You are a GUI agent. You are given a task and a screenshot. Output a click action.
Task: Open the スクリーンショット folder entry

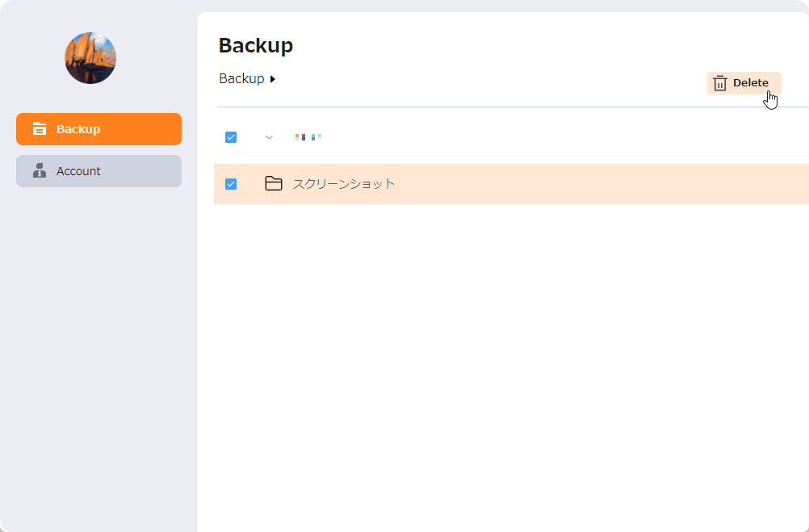click(x=345, y=183)
